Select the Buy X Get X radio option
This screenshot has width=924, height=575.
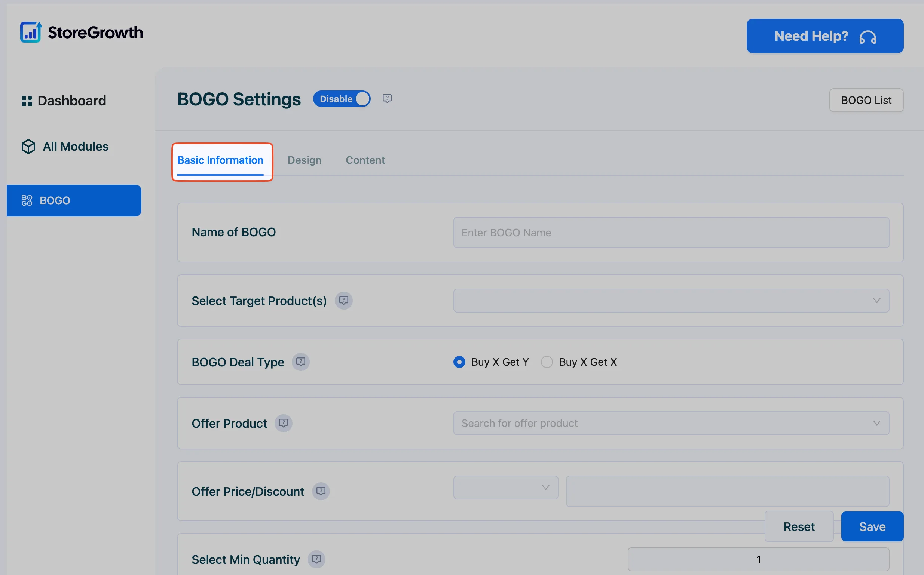(x=547, y=362)
